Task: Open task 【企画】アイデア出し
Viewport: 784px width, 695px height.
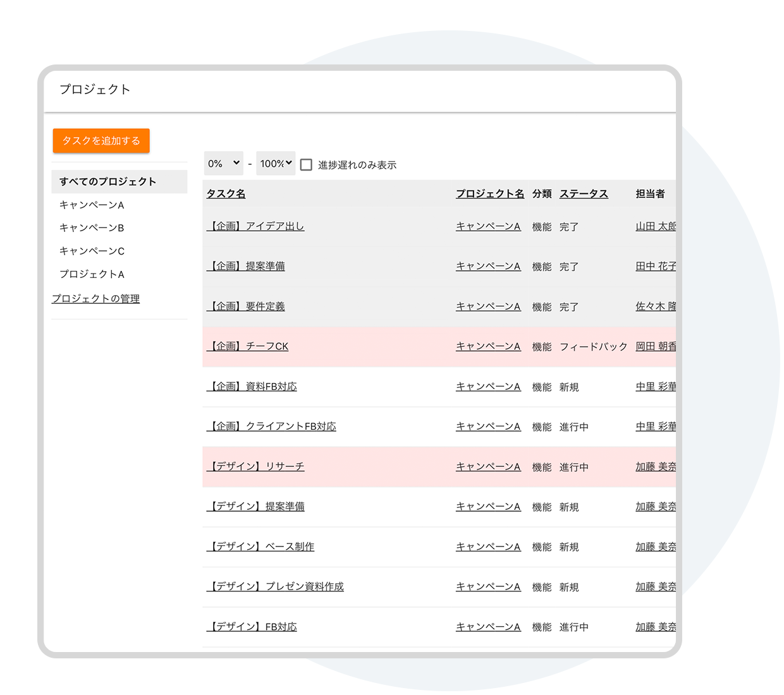Action: (255, 226)
